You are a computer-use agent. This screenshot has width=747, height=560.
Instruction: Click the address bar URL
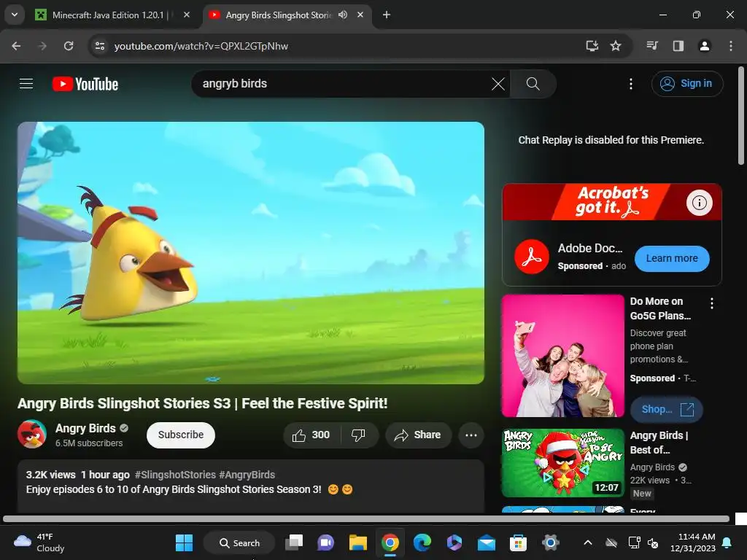(201, 46)
